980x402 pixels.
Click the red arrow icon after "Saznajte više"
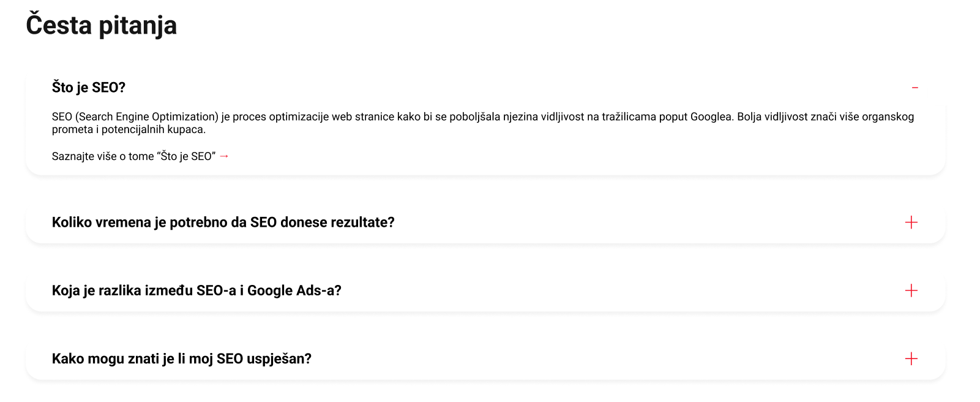(x=225, y=156)
